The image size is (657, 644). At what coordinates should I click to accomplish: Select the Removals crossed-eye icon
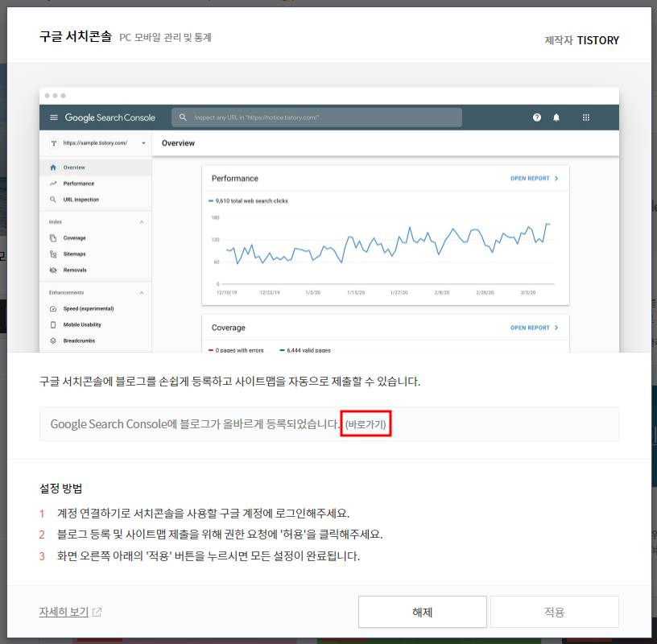(x=53, y=270)
